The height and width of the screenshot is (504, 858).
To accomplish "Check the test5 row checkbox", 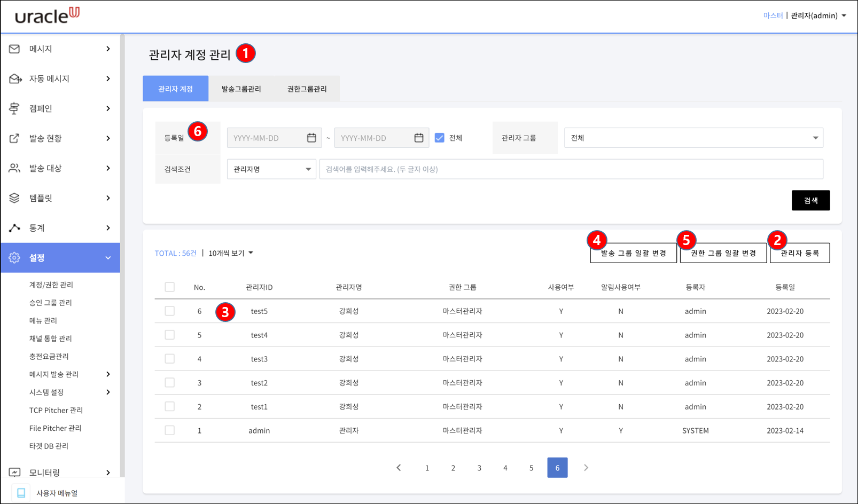I will 170,311.
